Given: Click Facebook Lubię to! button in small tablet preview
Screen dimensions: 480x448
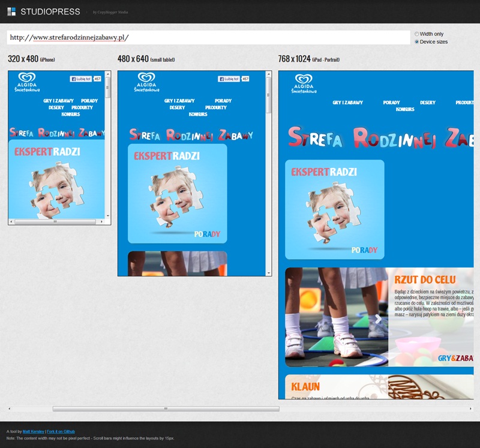Looking at the screenshot, I should [229, 79].
